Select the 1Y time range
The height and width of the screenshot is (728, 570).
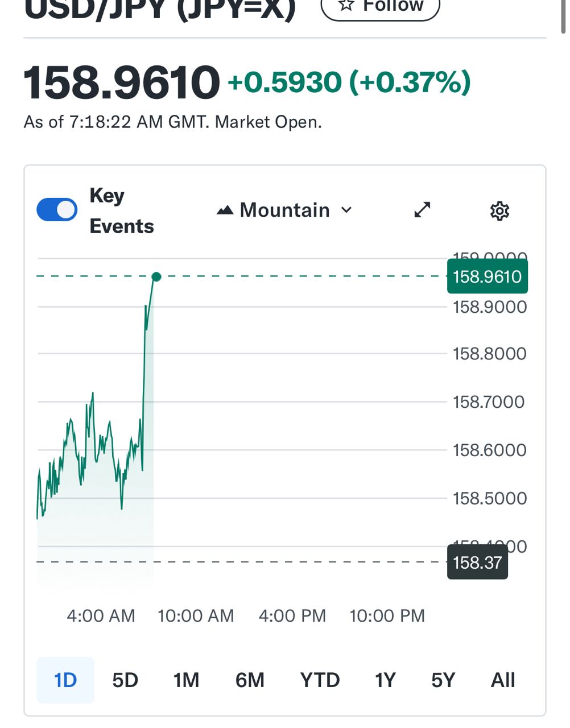coord(385,680)
